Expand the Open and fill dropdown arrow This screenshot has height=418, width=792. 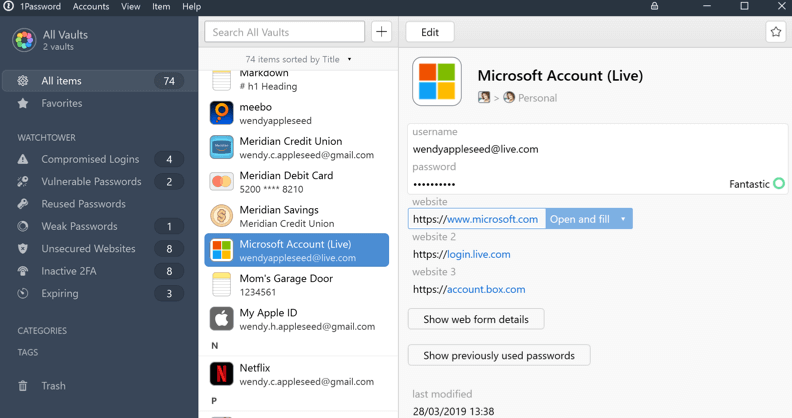click(x=623, y=219)
